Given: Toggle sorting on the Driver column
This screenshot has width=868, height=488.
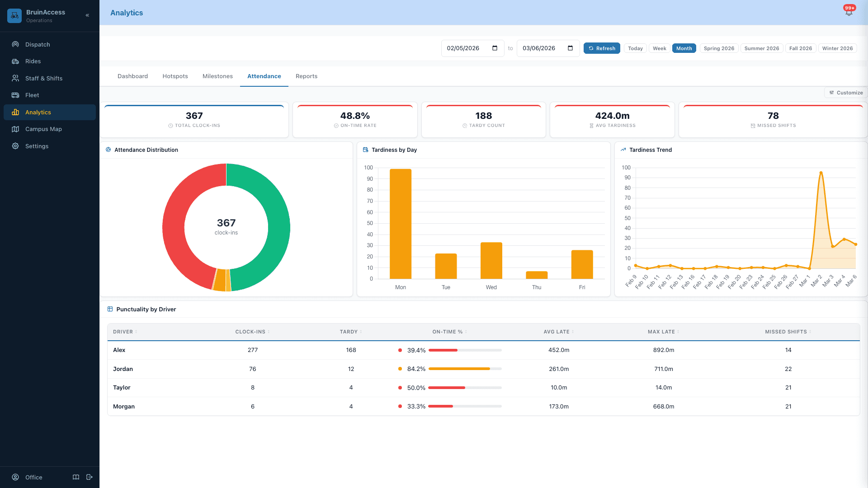Looking at the screenshot, I should pyautogui.click(x=124, y=332).
